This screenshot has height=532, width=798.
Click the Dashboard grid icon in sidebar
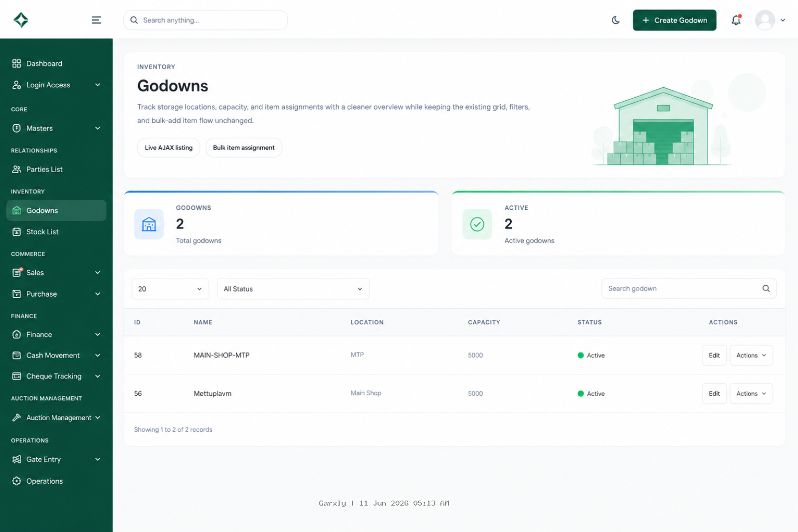click(16, 63)
